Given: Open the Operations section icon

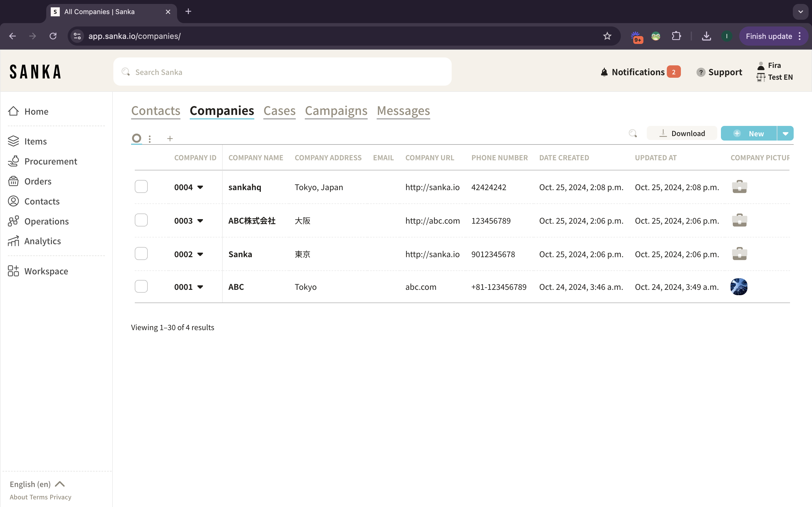Looking at the screenshot, I should pos(14,221).
